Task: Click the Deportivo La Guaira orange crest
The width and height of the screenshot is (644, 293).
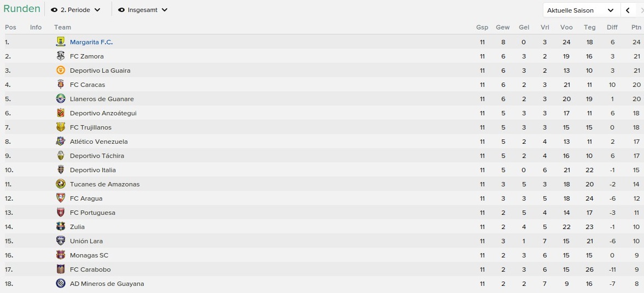Action: [61, 71]
